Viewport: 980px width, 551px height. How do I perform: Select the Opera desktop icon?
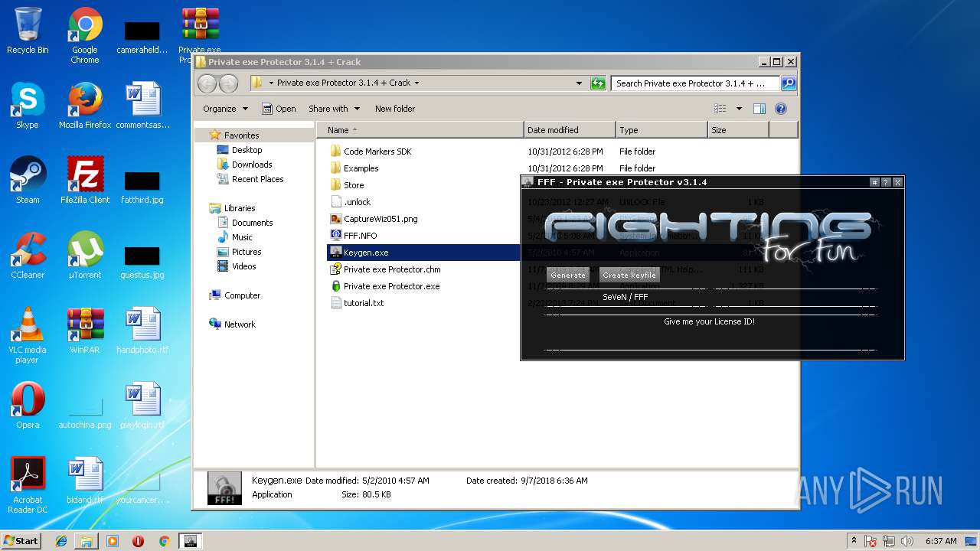click(28, 406)
